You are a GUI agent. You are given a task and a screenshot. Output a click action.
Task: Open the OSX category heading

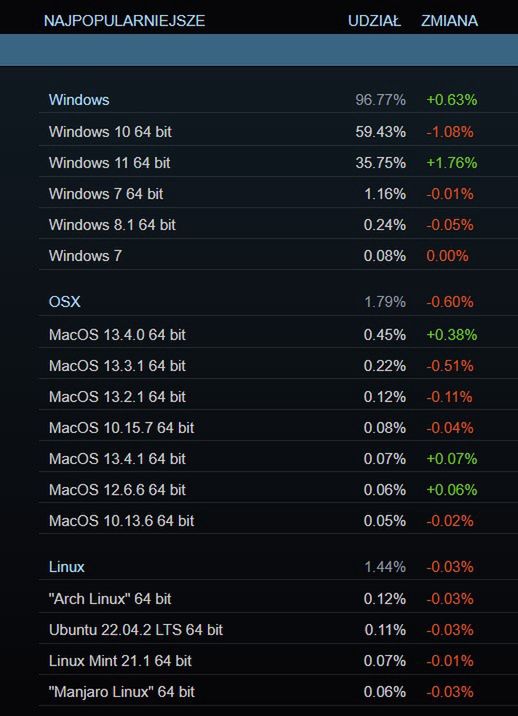coord(278,302)
